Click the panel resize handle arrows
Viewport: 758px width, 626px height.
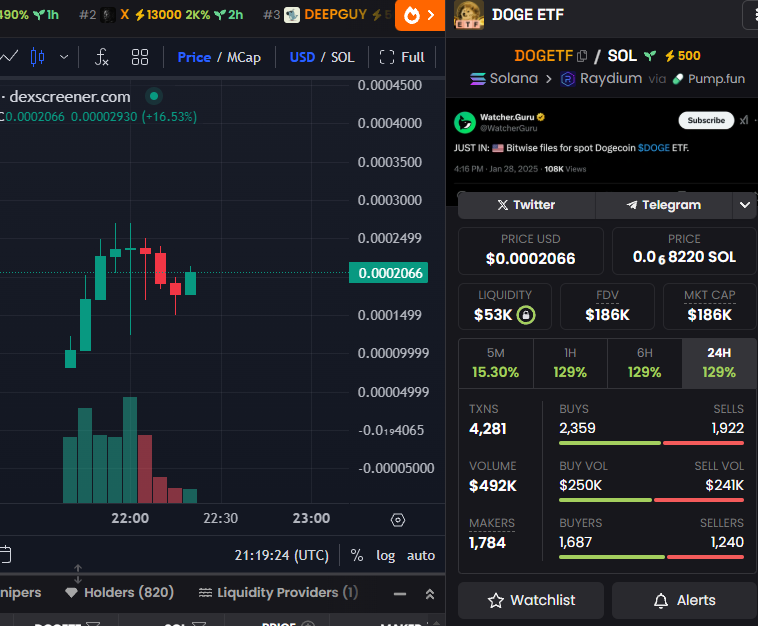point(78,574)
